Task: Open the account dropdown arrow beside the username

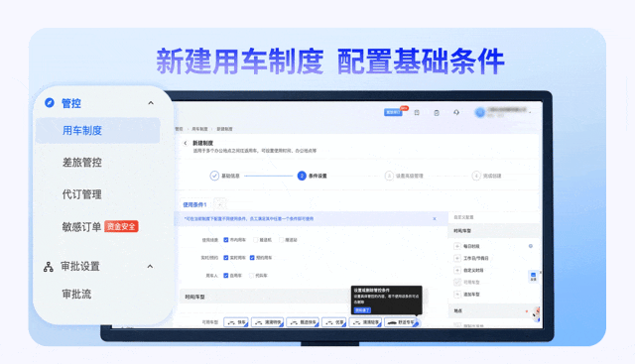Action: (530, 112)
